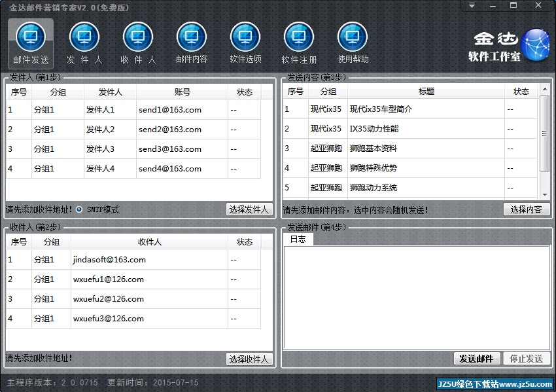Click the 选择发件人 button
This screenshot has width=556, height=392.
(249, 209)
